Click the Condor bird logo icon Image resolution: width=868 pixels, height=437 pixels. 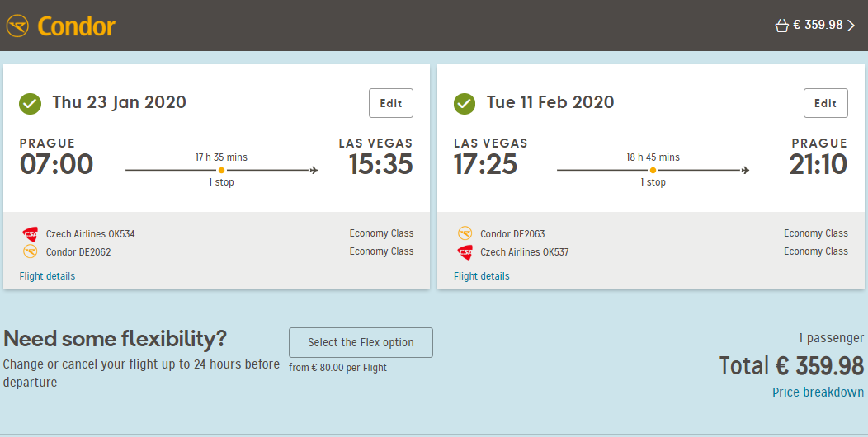click(17, 26)
